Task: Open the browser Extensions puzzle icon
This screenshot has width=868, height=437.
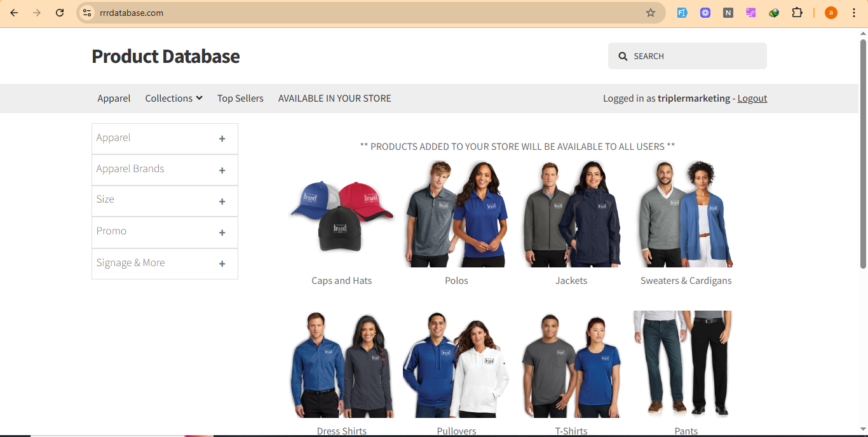Action: tap(797, 13)
